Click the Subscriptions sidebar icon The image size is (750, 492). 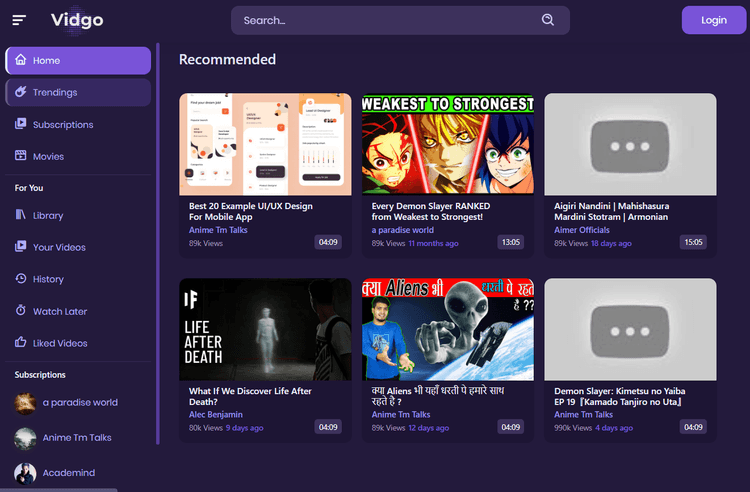coord(21,123)
